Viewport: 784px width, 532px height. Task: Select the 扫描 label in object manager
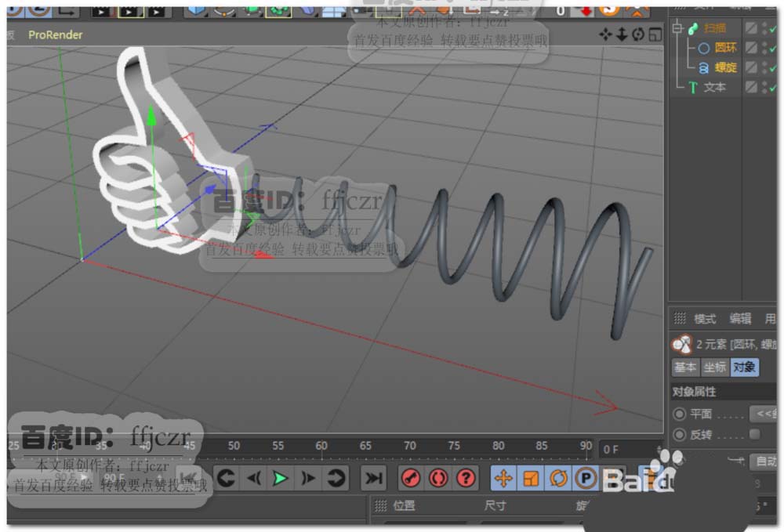(x=715, y=28)
